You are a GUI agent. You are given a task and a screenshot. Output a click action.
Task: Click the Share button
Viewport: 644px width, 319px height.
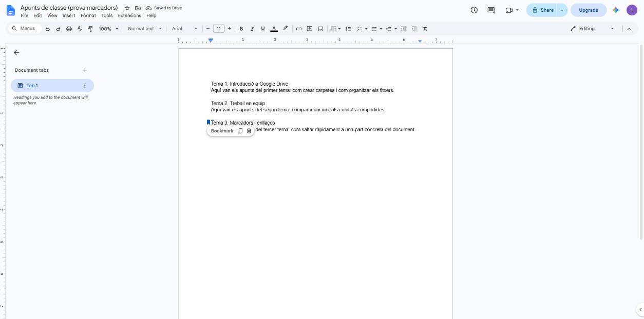click(543, 10)
